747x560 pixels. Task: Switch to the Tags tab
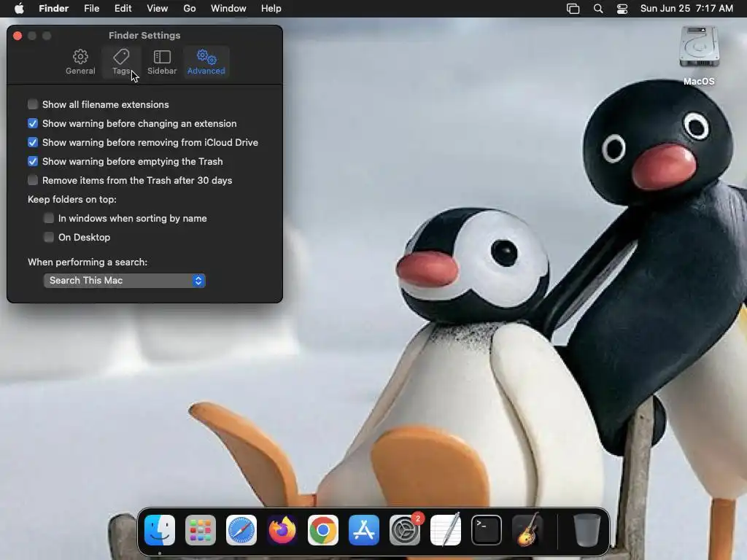coord(121,62)
